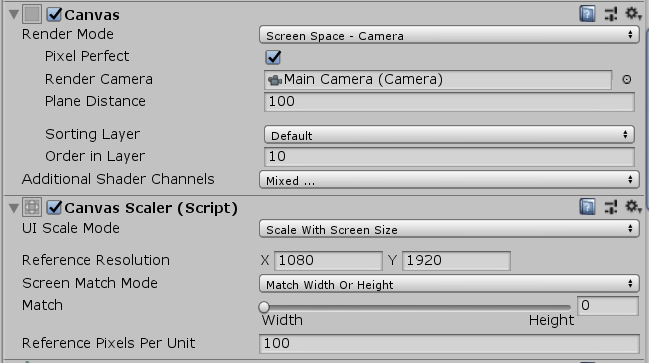Open Canvas component presets icon
This screenshot has width=649, height=363.
611,14
